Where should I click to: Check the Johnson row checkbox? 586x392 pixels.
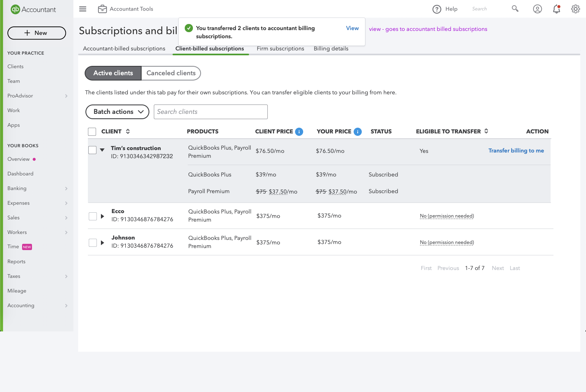[x=93, y=243]
